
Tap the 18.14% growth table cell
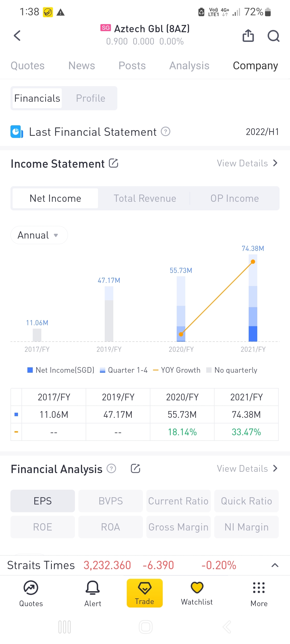tap(182, 432)
